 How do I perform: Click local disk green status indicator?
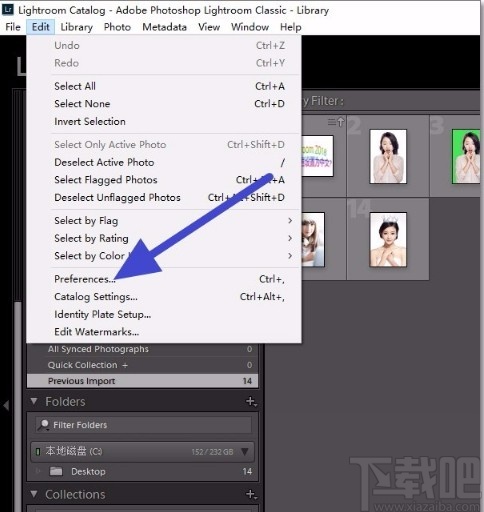(38, 452)
